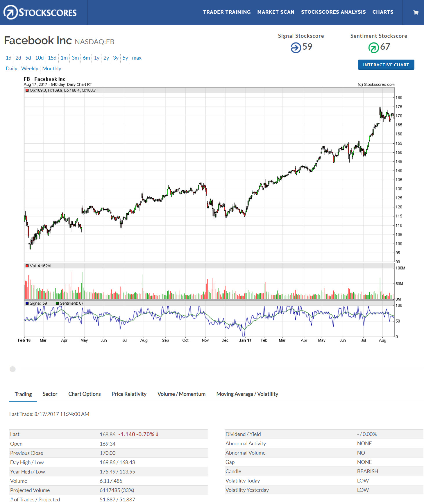Switch to Monthly chart interval

click(x=52, y=69)
